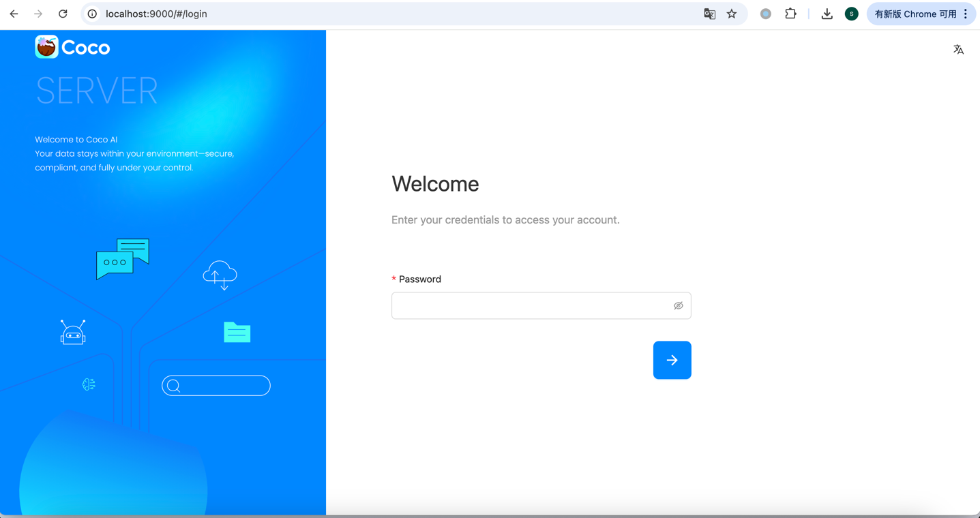Bookmark this page with the star icon
The image size is (980, 518).
[732, 14]
